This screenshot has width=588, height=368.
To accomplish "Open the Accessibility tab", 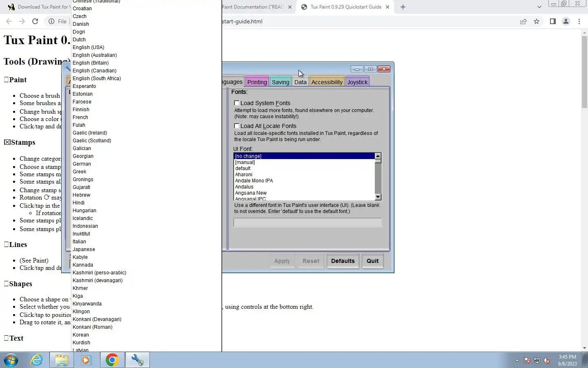I will 327,82.
